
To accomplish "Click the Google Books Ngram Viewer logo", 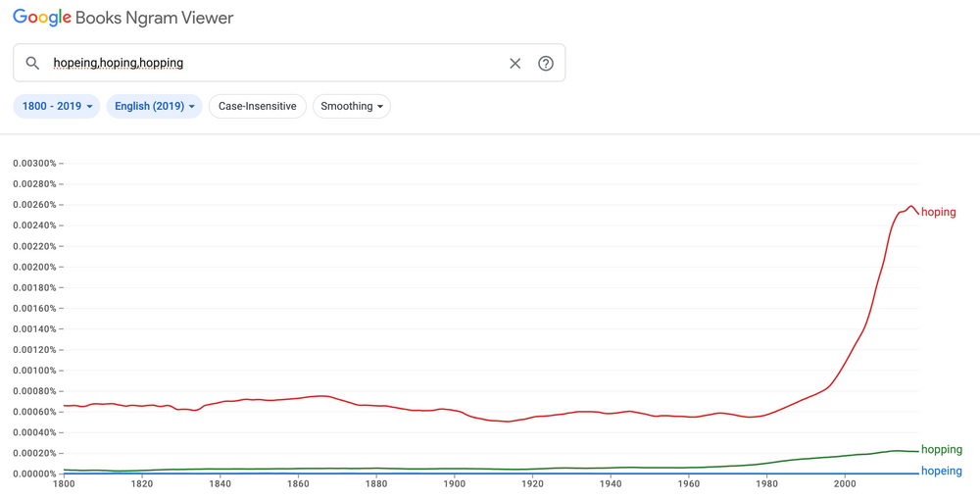I will click(123, 18).
